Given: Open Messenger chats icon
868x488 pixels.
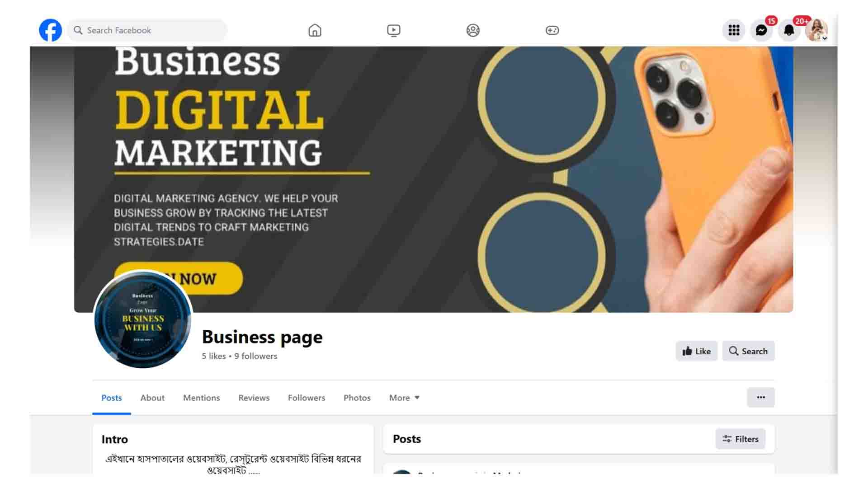Looking at the screenshot, I should (761, 30).
